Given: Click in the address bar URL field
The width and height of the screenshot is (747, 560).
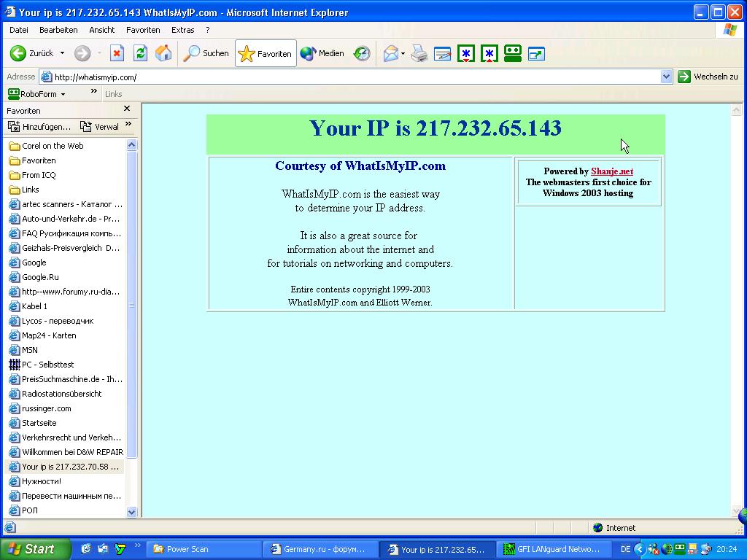Looking at the screenshot, I should point(350,77).
